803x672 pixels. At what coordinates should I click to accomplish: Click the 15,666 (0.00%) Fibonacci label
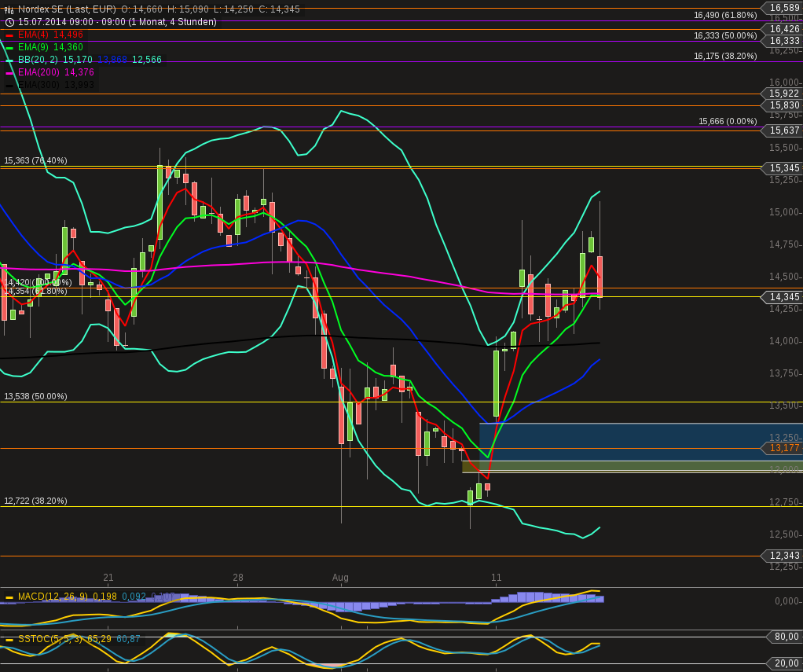click(x=728, y=121)
